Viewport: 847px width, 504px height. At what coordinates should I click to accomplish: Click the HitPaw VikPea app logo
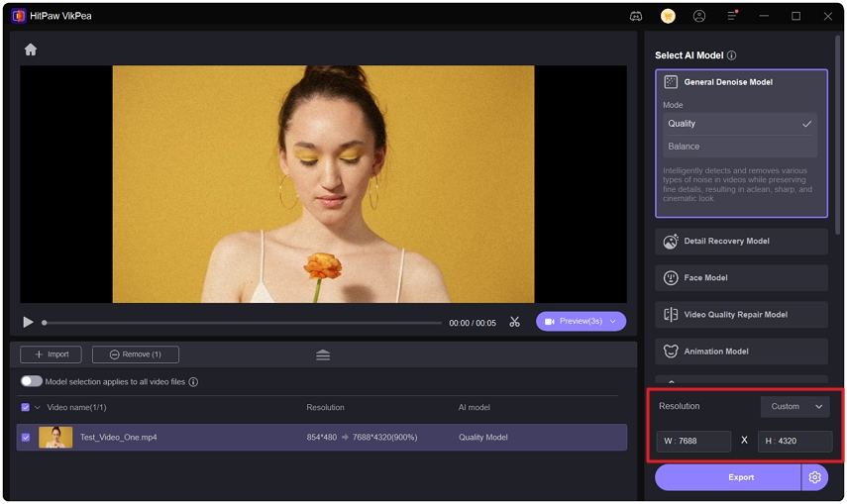click(19, 16)
